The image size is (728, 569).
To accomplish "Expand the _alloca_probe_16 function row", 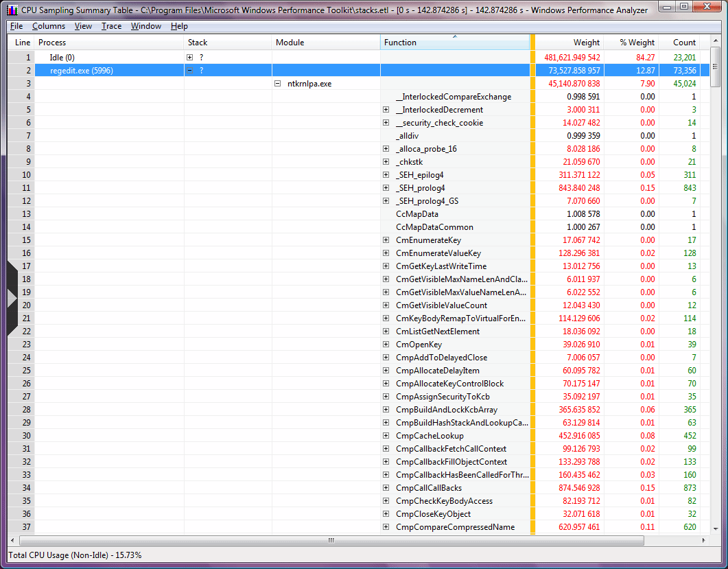I will (x=386, y=149).
